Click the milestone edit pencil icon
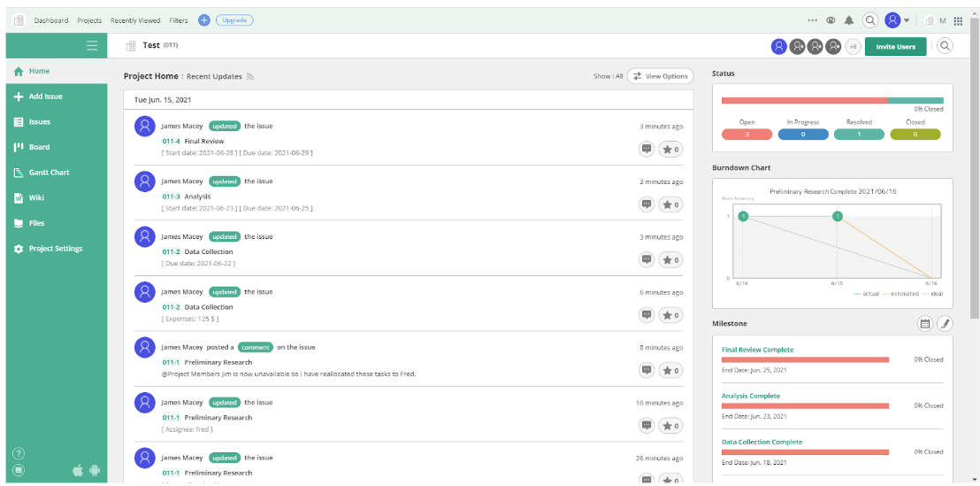980x486 pixels. [x=946, y=323]
